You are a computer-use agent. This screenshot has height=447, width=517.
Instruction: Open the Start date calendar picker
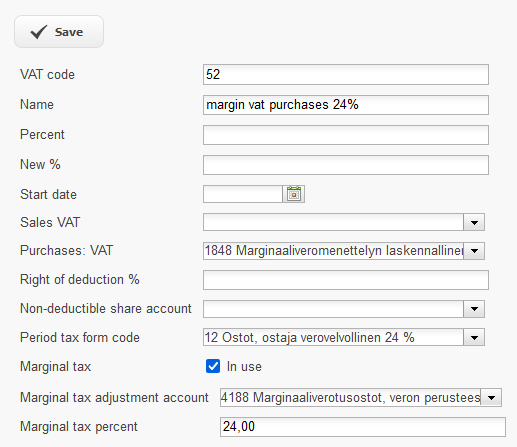[x=294, y=194]
